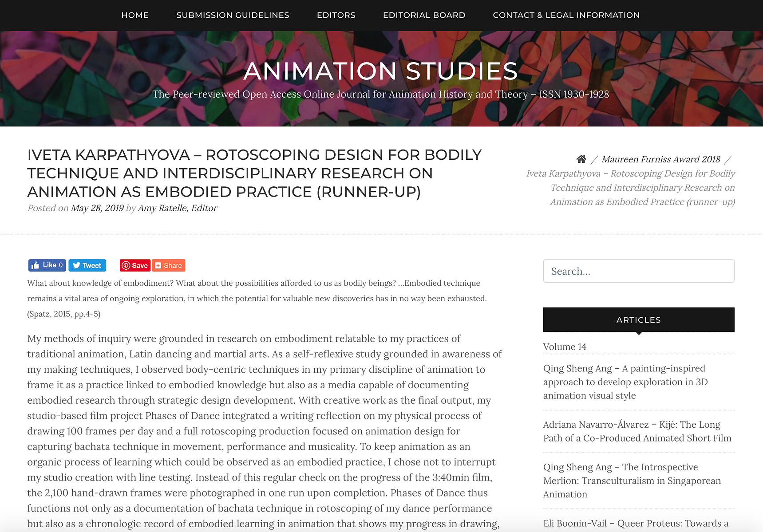
Task: Tweet this article
Action: tap(87, 265)
